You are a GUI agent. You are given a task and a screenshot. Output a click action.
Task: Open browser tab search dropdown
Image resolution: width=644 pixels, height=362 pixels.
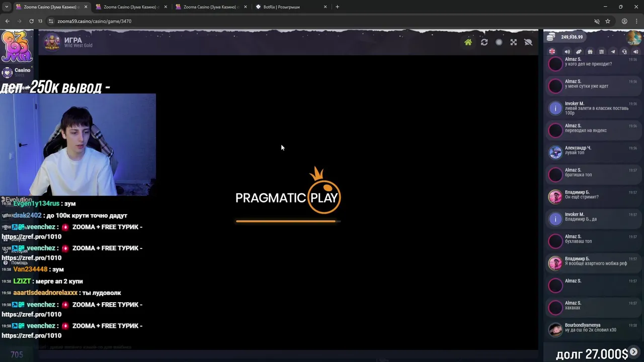pyautogui.click(x=7, y=7)
